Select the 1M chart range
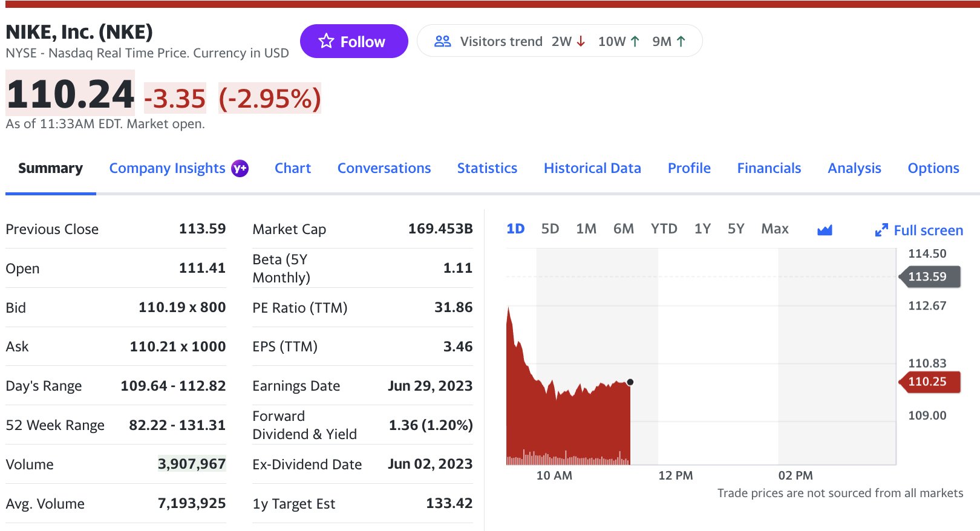The width and height of the screenshot is (980, 531). tap(586, 229)
